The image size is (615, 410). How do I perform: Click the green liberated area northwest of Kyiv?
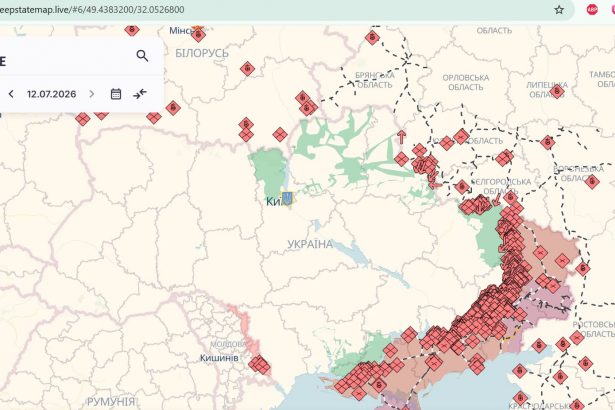point(267,170)
